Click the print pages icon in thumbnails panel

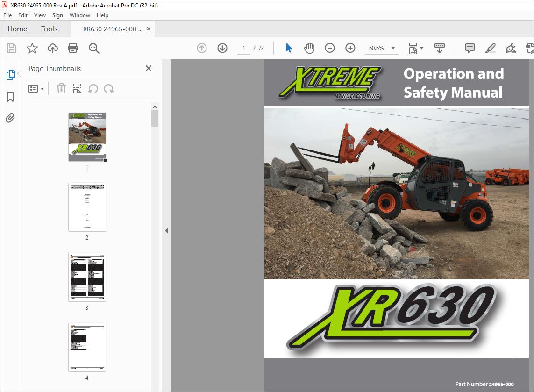tap(77, 89)
